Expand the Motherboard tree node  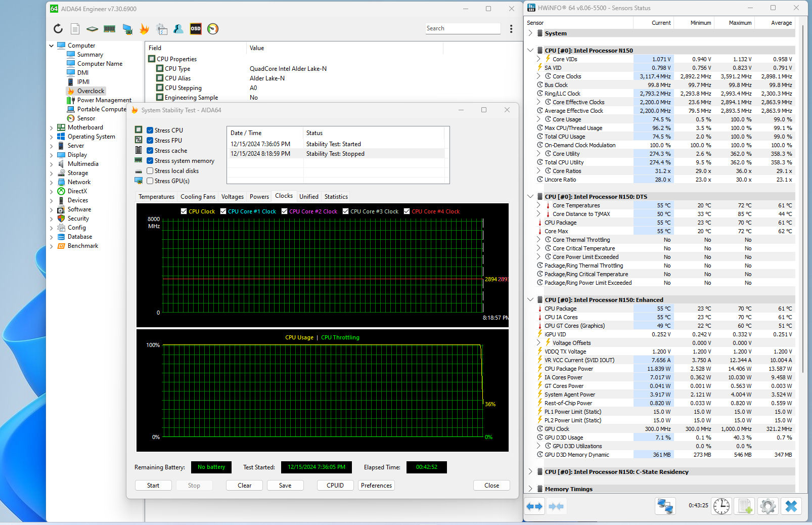[52, 128]
